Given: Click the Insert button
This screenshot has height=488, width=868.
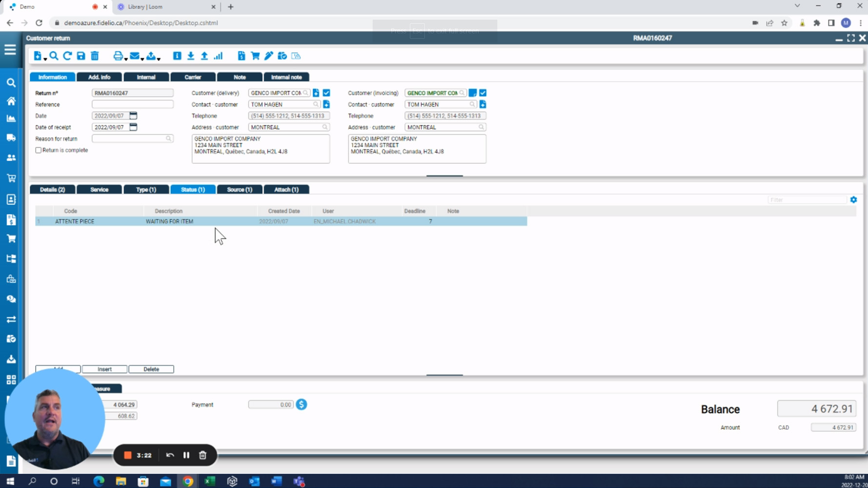Looking at the screenshot, I should [104, 369].
